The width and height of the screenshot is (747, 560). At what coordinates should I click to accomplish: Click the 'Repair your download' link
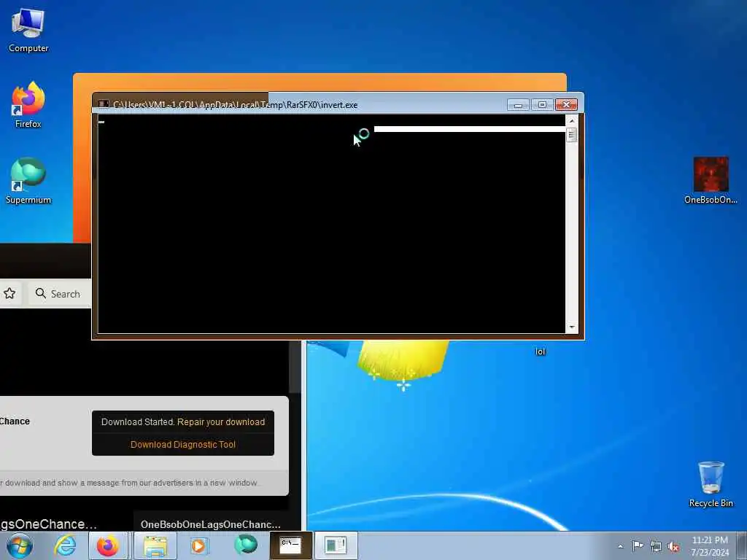pos(221,422)
